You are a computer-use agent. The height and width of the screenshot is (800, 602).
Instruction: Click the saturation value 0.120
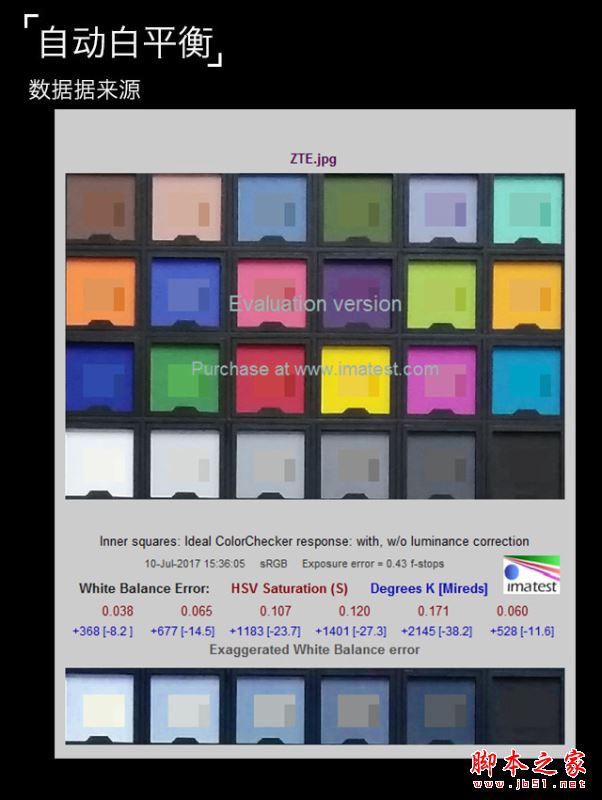(x=355, y=611)
